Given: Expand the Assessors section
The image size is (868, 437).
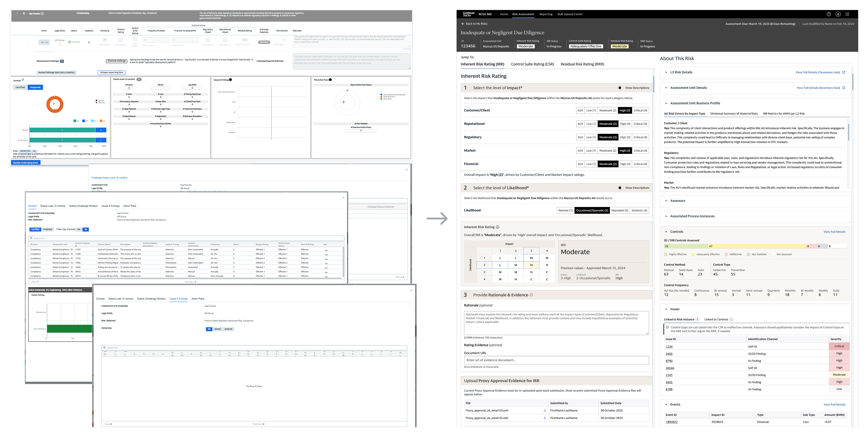Looking at the screenshot, I should click(x=666, y=201).
